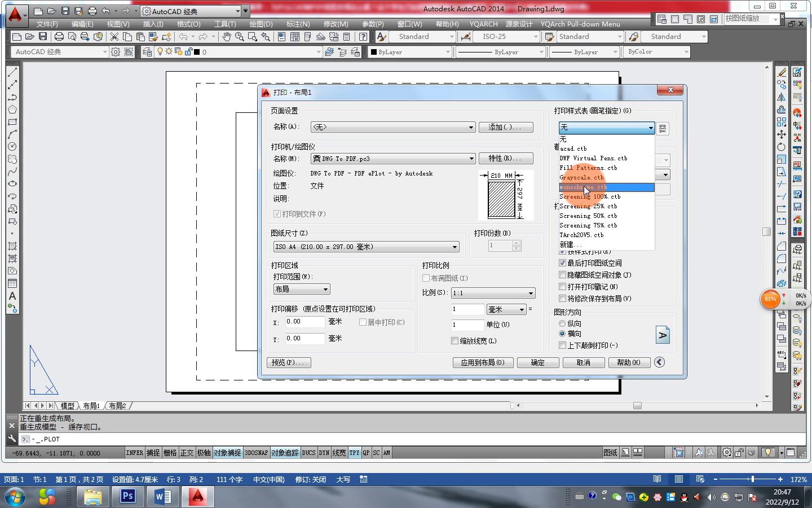Image resolution: width=812 pixels, height=508 pixels.
Task: Click the 预览(P)... preview button
Action: [x=288, y=362]
